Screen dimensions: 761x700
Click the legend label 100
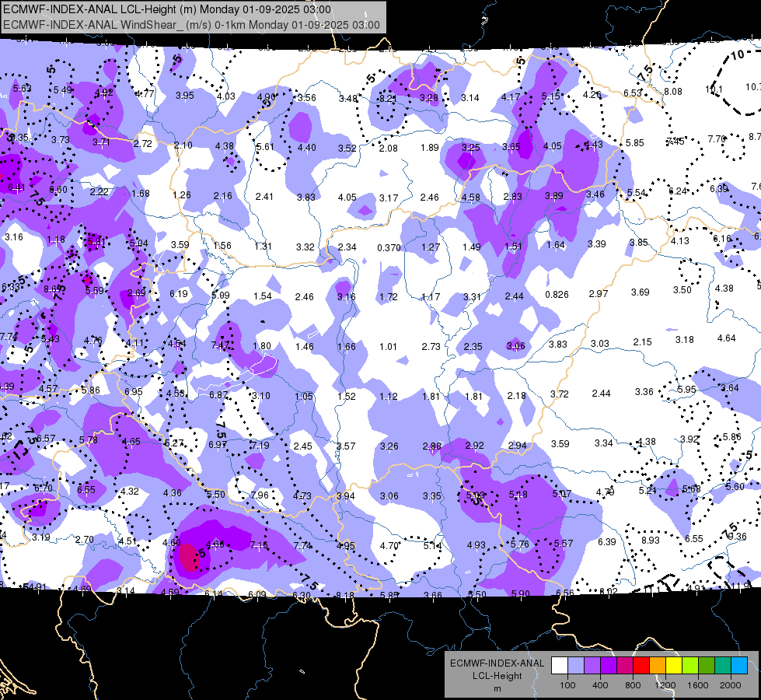[x=567, y=685]
